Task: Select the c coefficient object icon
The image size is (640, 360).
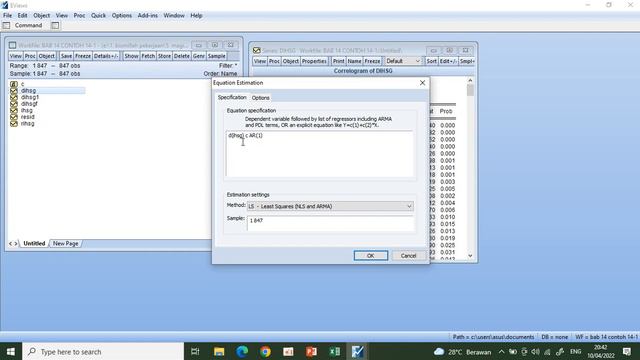Action: click(x=14, y=84)
